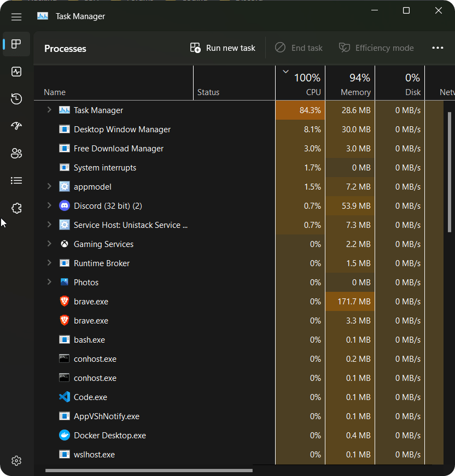This screenshot has height=476, width=455.
Task: Expand the Gaming Services process group
Action: [49, 244]
